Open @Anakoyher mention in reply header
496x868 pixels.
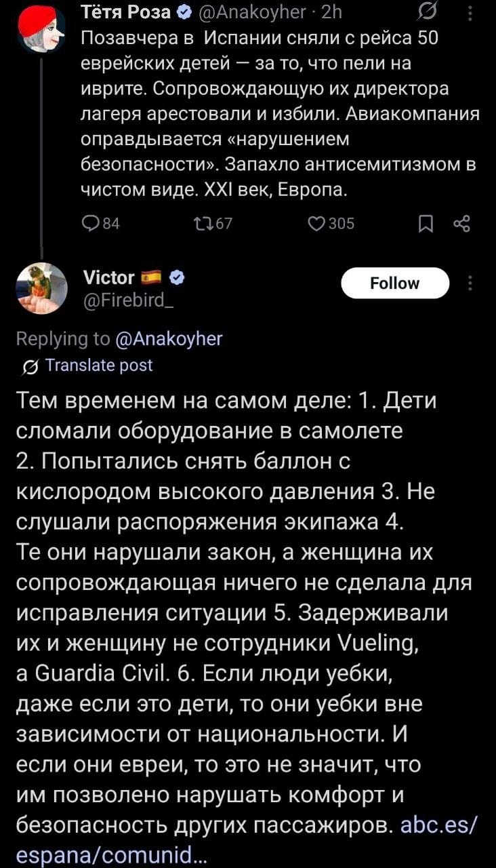(x=170, y=338)
